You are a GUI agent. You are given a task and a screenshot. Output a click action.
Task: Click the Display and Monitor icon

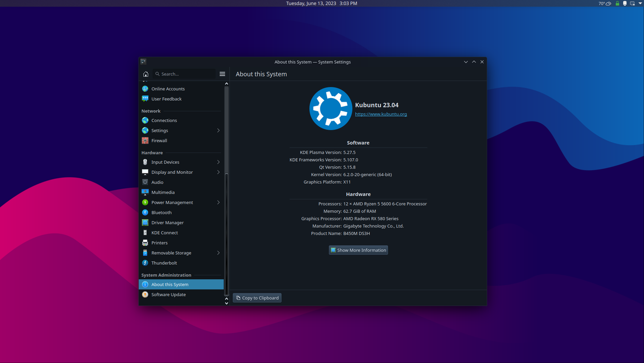tap(145, 172)
